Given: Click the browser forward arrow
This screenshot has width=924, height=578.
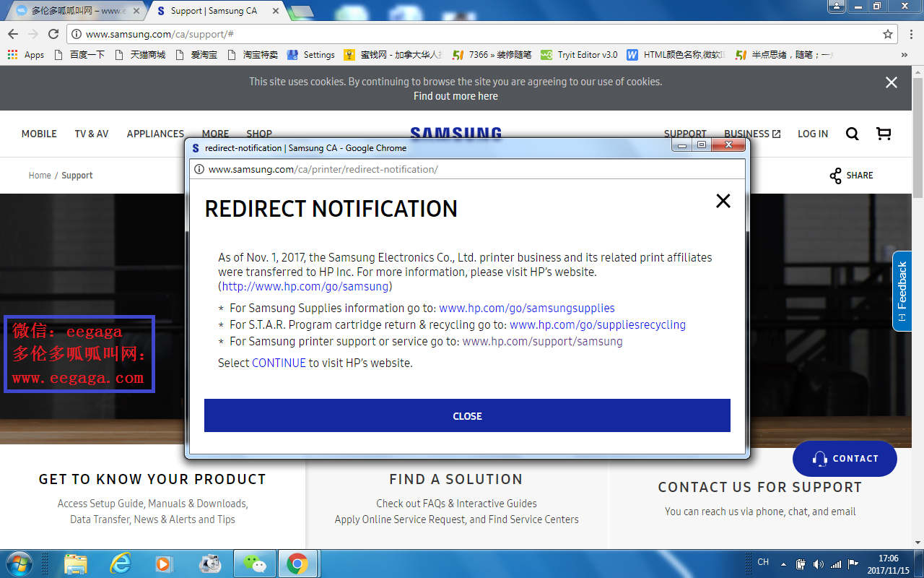Looking at the screenshot, I should click(32, 34).
